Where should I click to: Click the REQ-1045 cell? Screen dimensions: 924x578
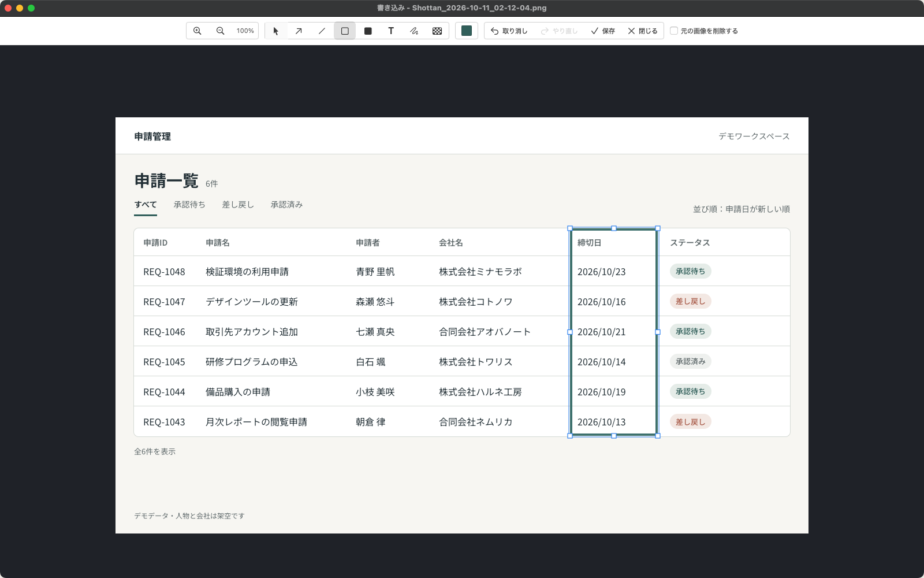pos(164,362)
